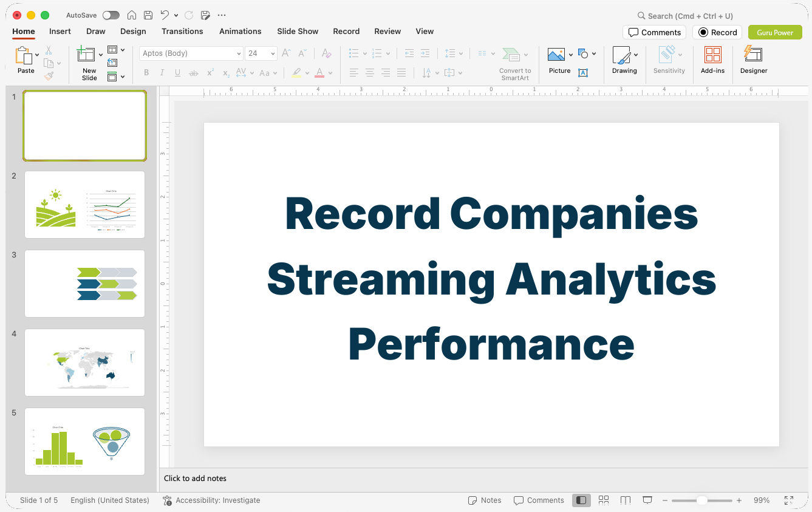
Task: Fit slide to current window icon
Action: point(789,500)
